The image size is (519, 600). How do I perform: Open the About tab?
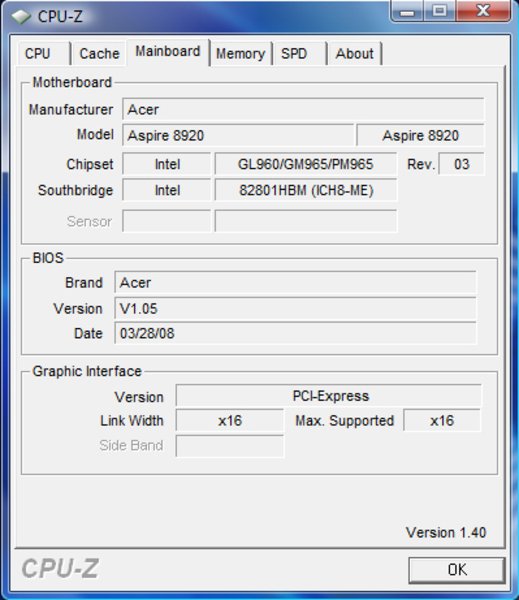[354, 54]
